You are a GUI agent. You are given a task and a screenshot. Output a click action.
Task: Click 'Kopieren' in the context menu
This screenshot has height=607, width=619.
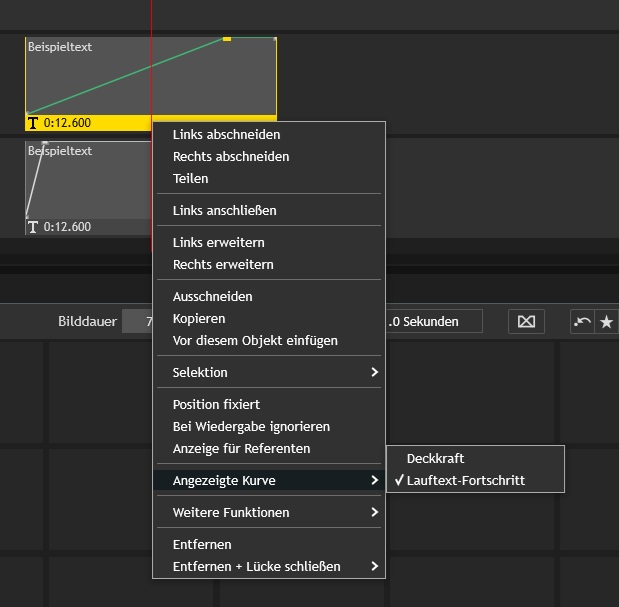[269, 318]
